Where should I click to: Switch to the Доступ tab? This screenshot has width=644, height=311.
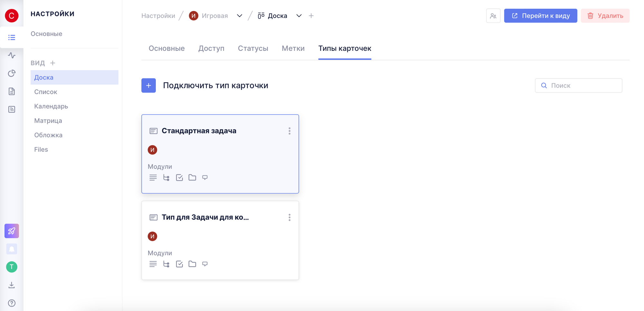coord(211,48)
